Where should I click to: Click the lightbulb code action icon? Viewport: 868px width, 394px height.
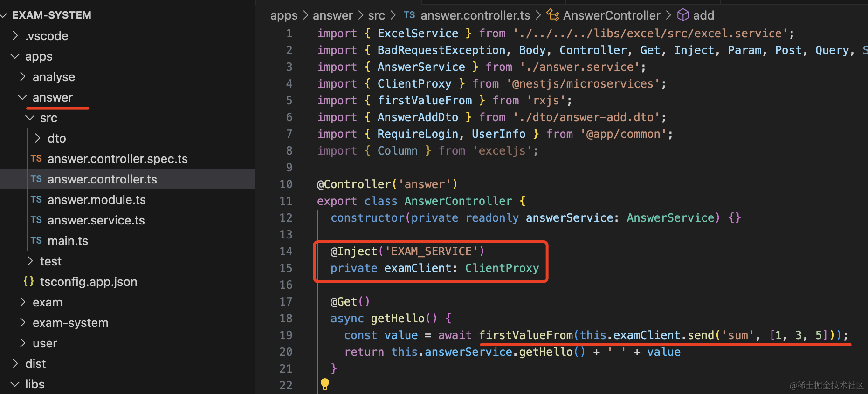coord(325,384)
